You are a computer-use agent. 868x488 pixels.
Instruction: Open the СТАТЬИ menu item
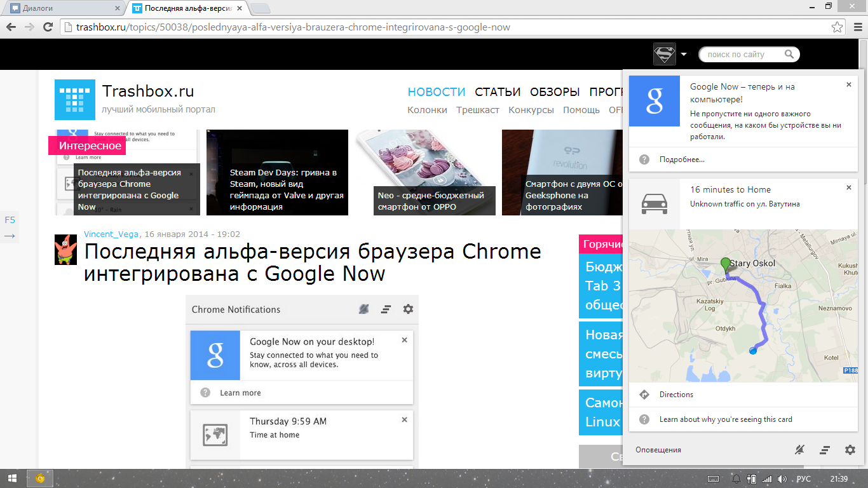click(x=498, y=92)
